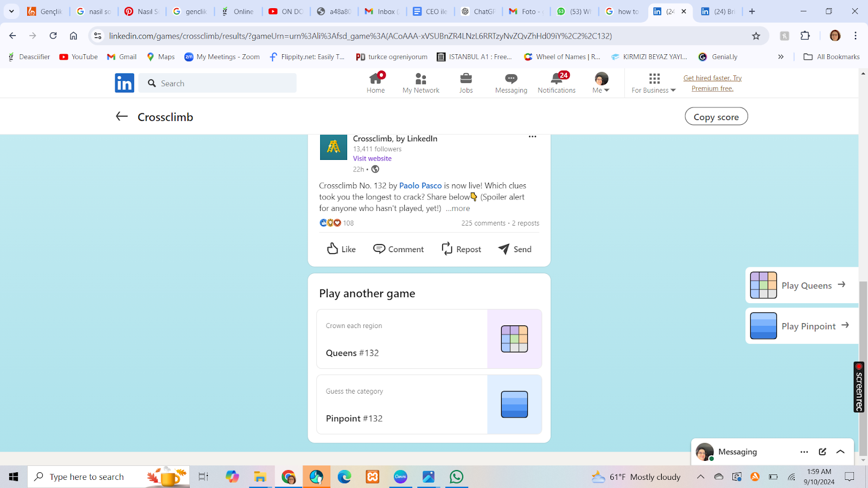View Notifications with 24 badge
Screen dimensions: 868x488
pyautogui.click(x=557, y=83)
